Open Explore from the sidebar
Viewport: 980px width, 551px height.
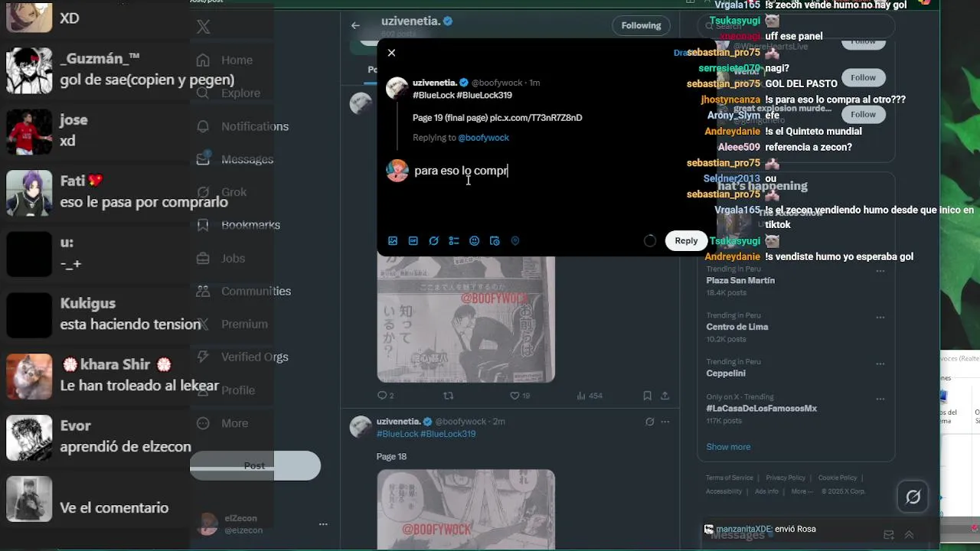coord(228,93)
